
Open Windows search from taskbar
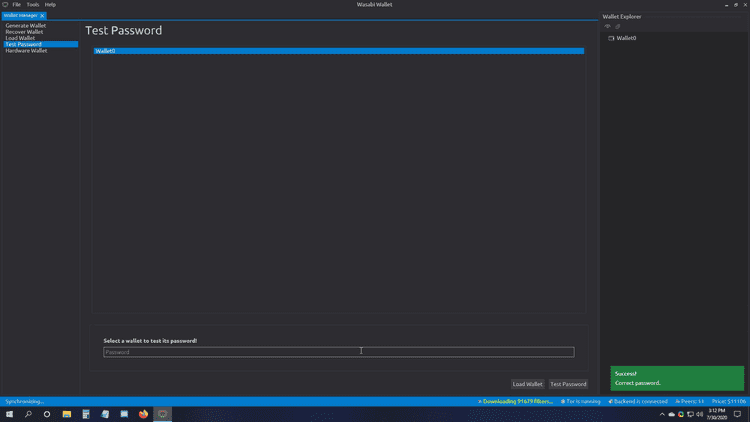point(28,414)
